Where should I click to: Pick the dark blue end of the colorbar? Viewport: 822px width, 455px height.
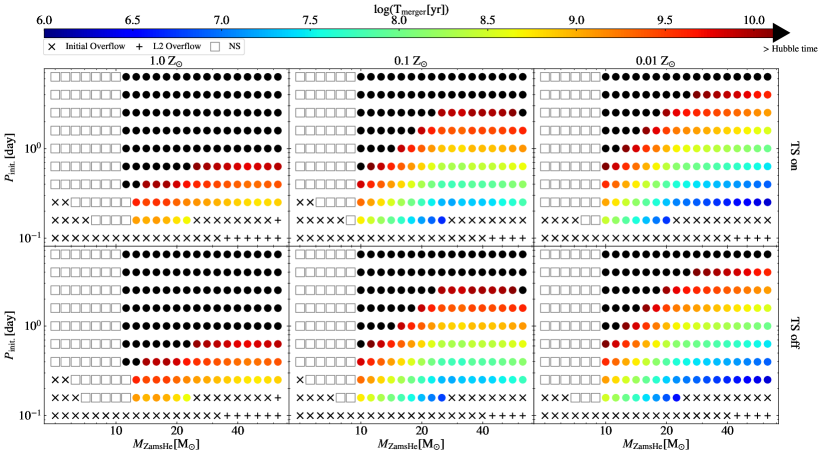(x=50, y=33)
